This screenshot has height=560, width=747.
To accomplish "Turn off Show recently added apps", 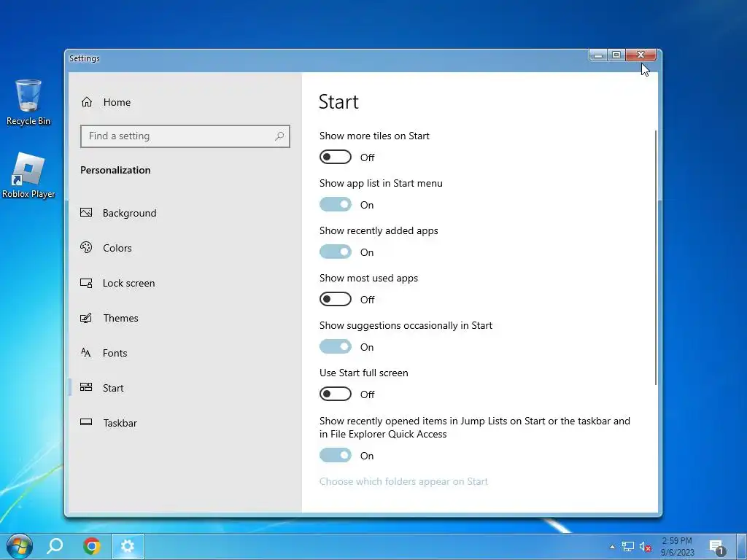I will 336,252.
